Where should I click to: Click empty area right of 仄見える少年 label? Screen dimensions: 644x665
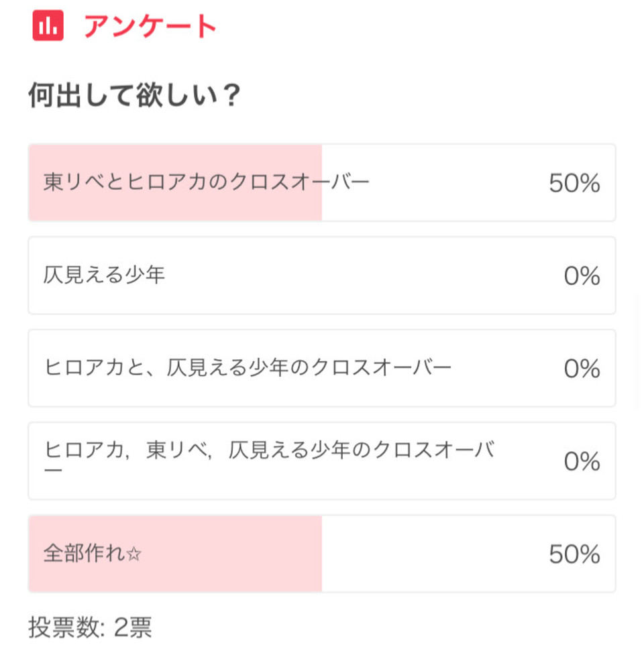[361, 276]
